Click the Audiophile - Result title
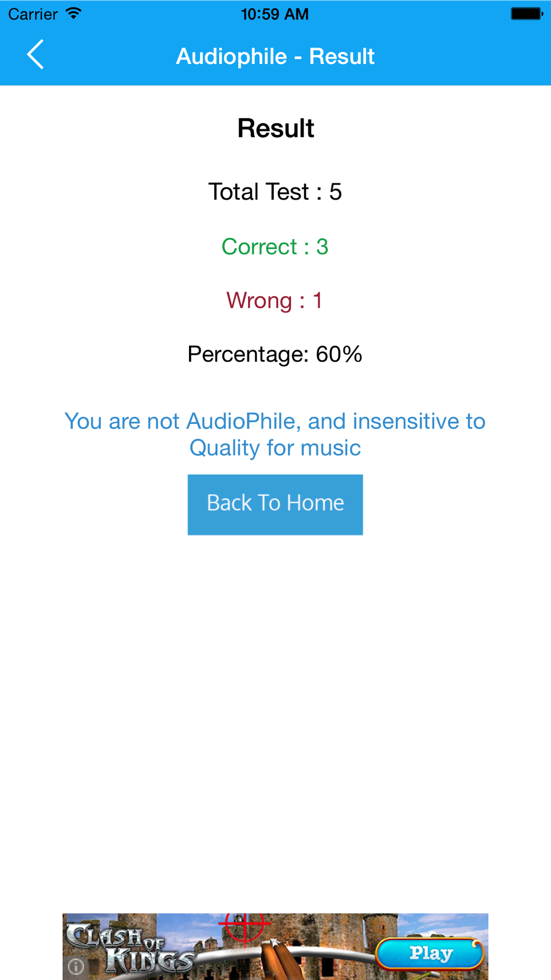 click(275, 56)
